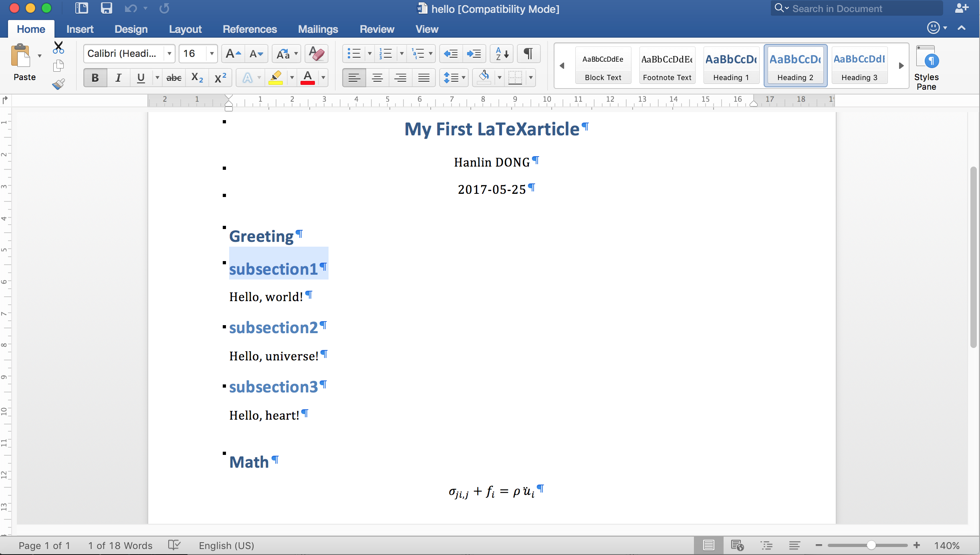This screenshot has width=980, height=555.
Task: Click the Format Painter brush icon
Action: coord(58,84)
